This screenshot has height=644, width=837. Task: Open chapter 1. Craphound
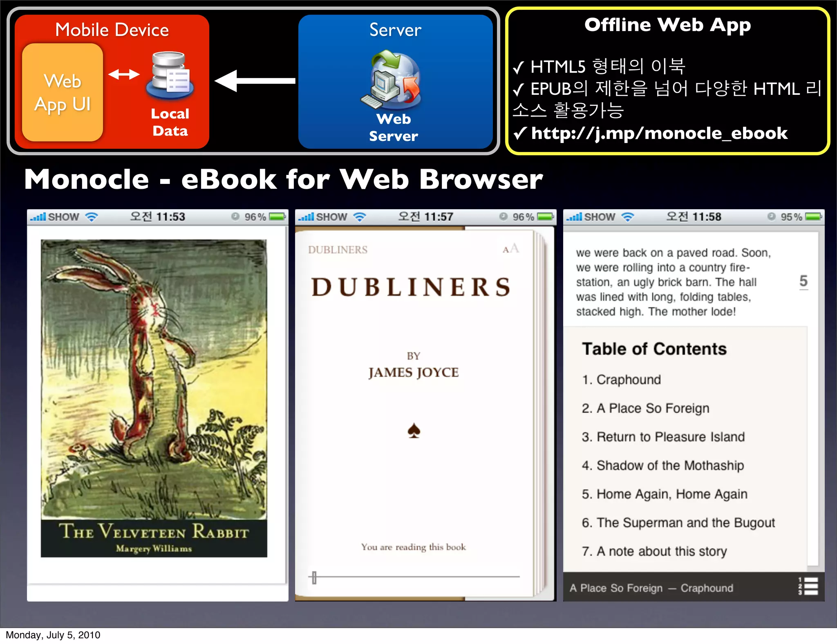621,380
